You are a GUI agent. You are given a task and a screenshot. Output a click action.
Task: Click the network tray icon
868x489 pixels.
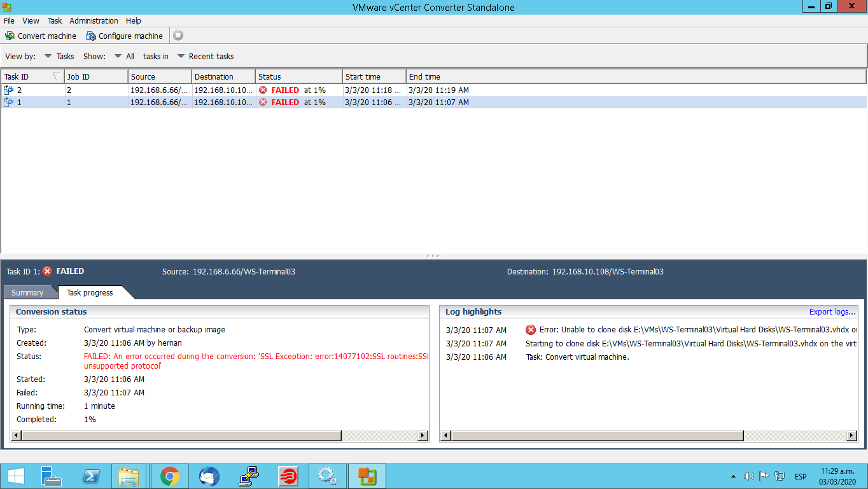pyautogui.click(x=779, y=476)
